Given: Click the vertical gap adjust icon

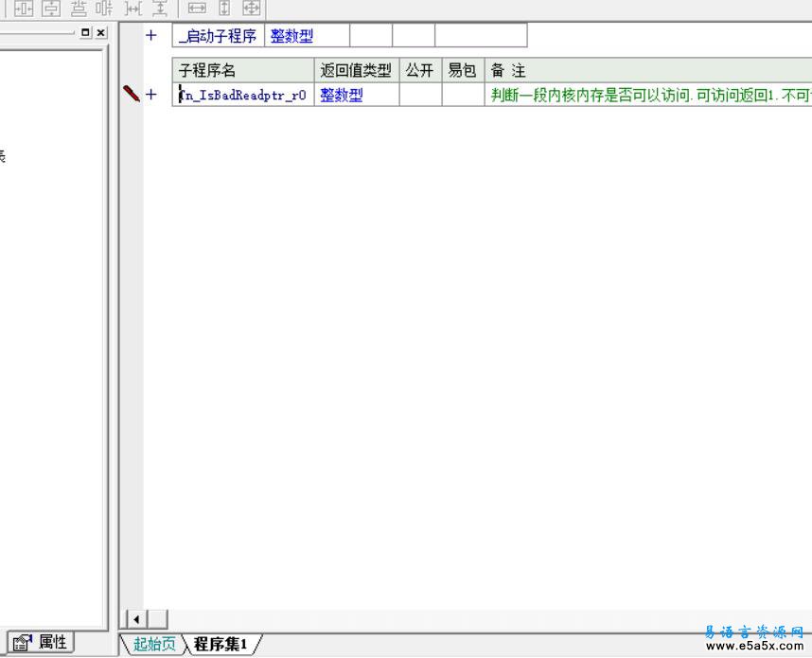Looking at the screenshot, I should (161, 9).
